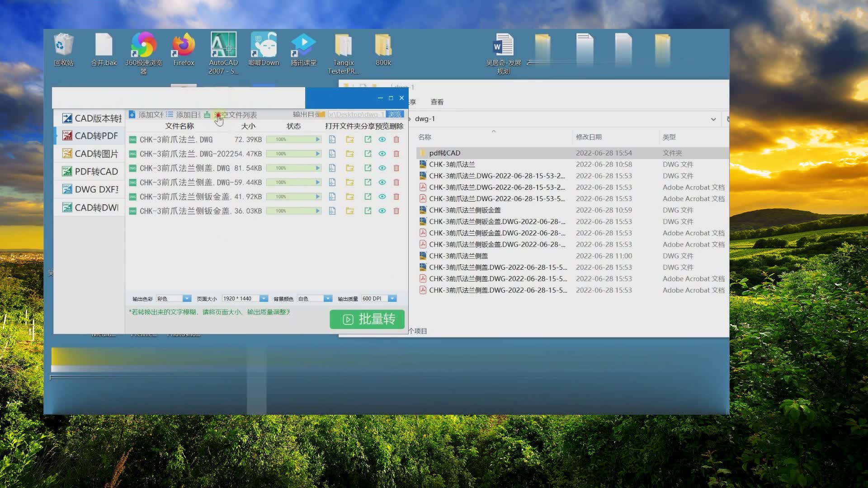Expand output quality 600 DPI dropdown
The height and width of the screenshot is (488, 868).
click(x=392, y=299)
